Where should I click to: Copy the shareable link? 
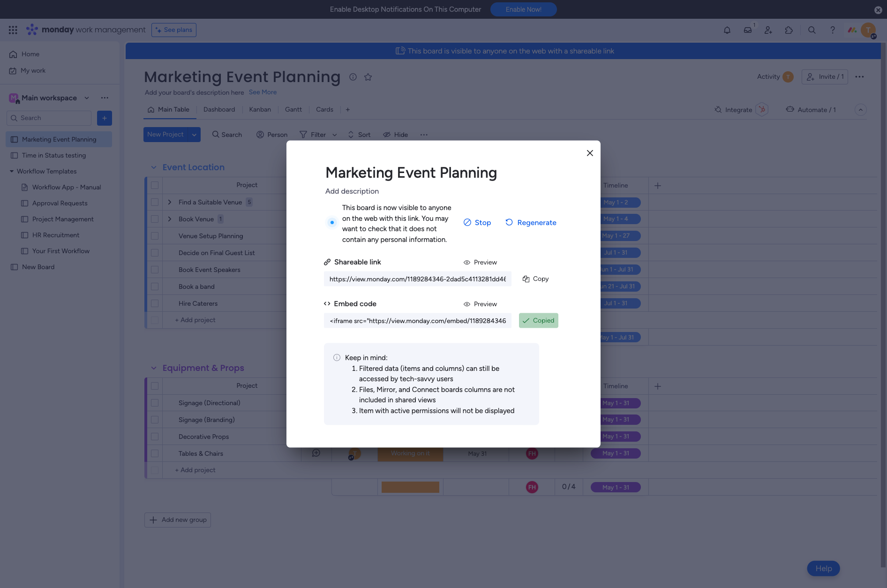point(535,279)
